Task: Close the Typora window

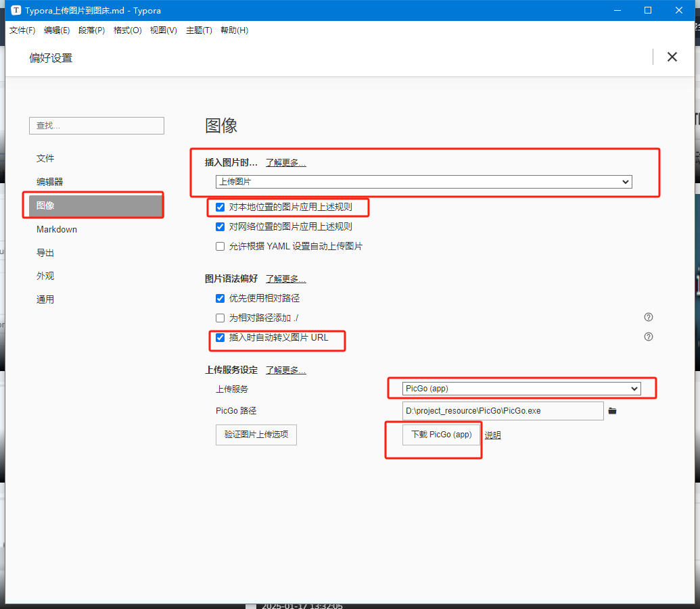Action: pyautogui.click(x=678, y=10)
